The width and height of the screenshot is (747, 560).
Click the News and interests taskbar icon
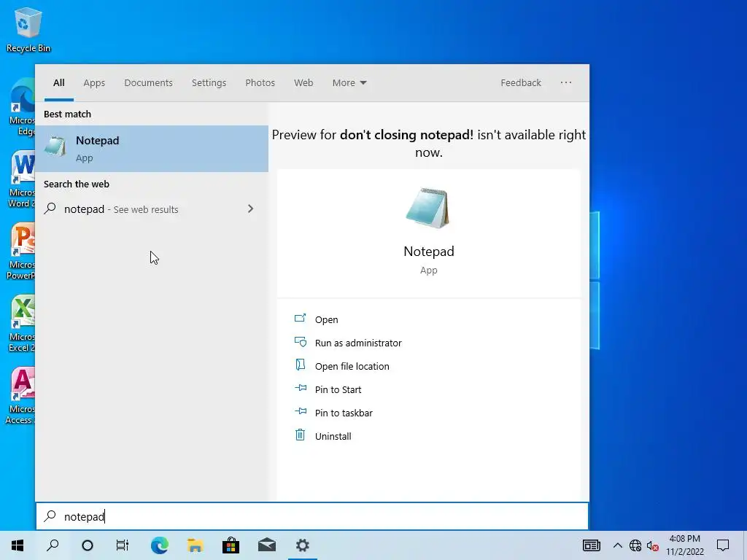point(591,545)
